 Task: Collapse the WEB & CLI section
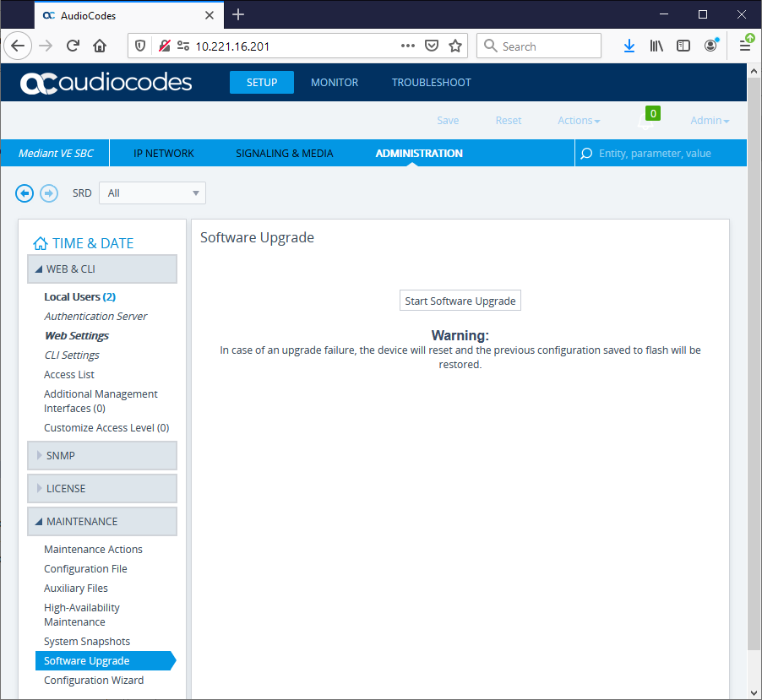click(102, 269)
